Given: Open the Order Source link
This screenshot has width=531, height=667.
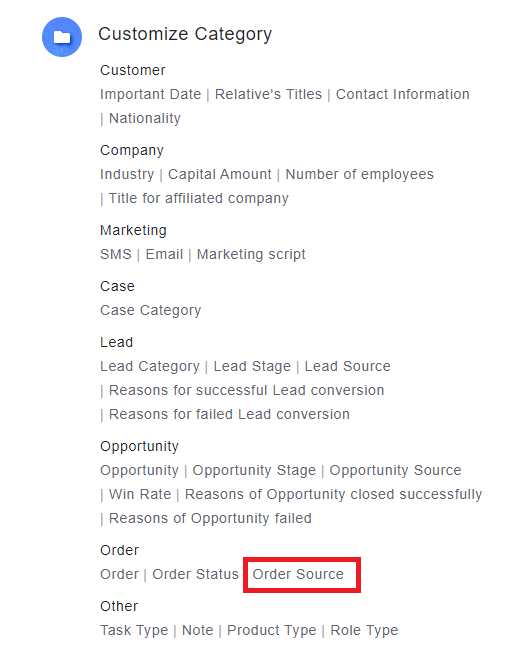Looking at the screenshot, I should (298, 574).
